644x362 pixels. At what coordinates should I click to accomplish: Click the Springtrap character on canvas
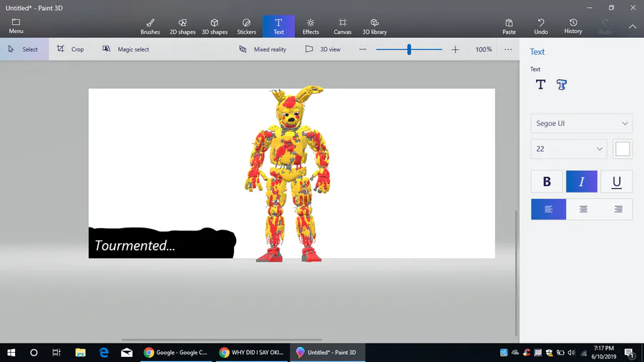[289, 174]
